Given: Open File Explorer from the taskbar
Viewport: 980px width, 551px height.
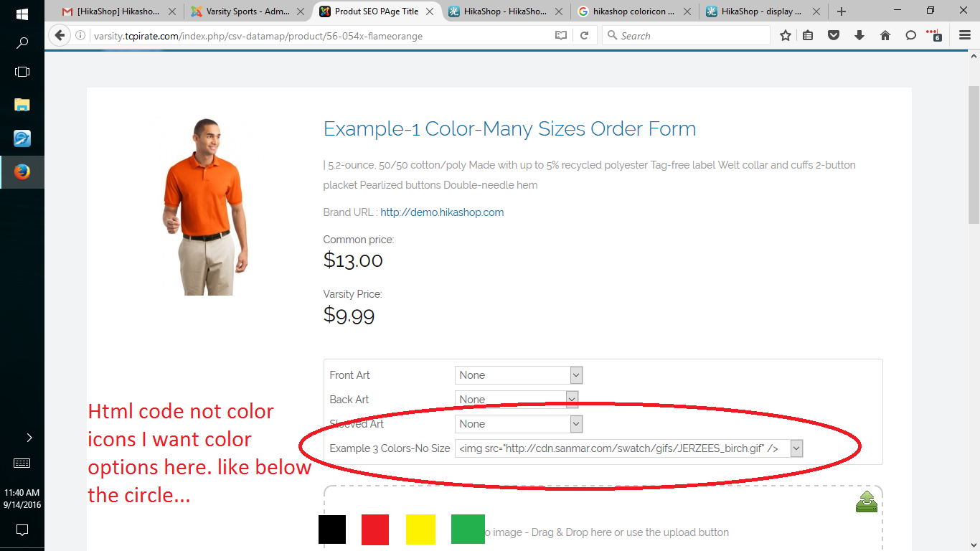Looking at the screenshot, I should click(x=22, y=105).
